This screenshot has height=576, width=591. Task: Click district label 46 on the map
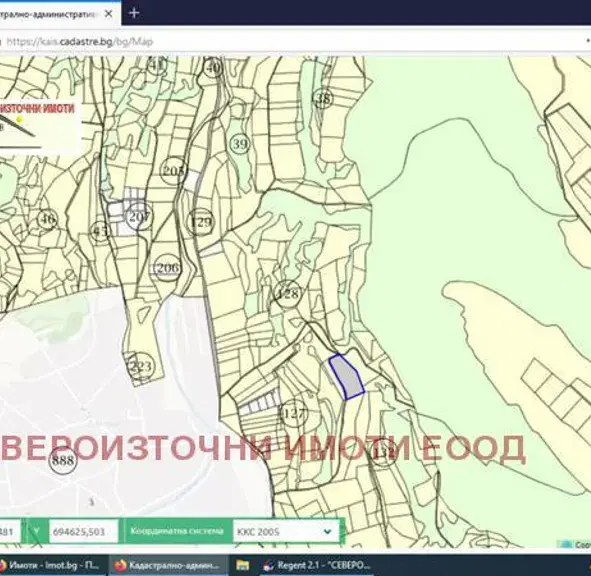click(47, 219)
